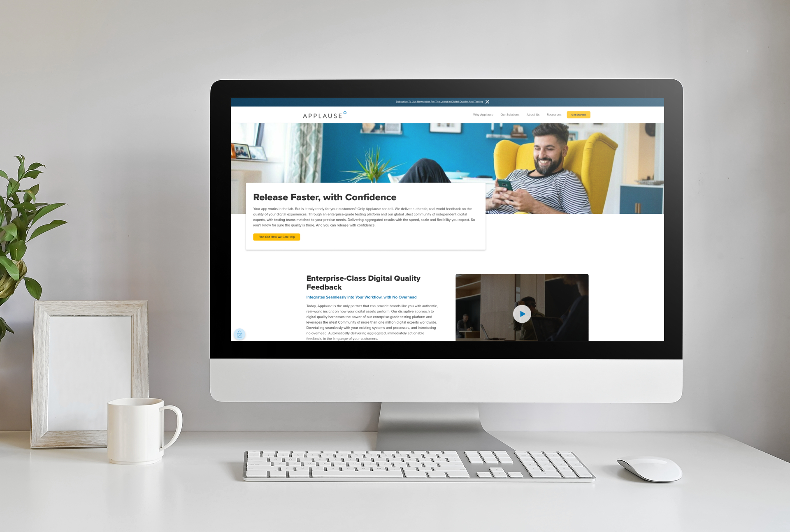Click the chat bubble icon bottom left
The image size is (790, 532).
pos(239,334)
